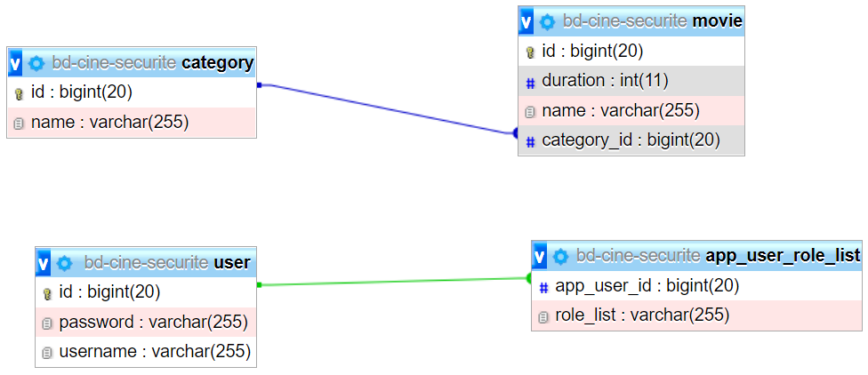Image resolution: width=868 pixels, height=375 pixels.
Task: Click the primary key icon in the movie table
Action: 530,53
